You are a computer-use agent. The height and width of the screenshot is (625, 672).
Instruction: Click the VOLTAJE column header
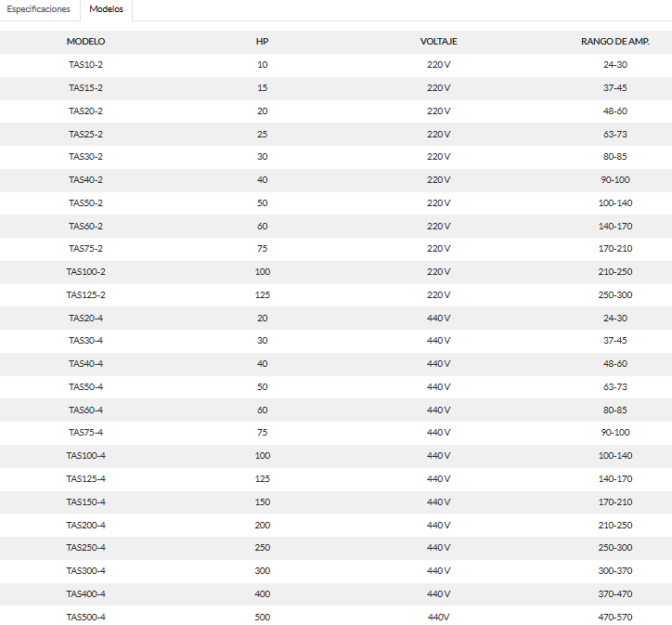438,42
